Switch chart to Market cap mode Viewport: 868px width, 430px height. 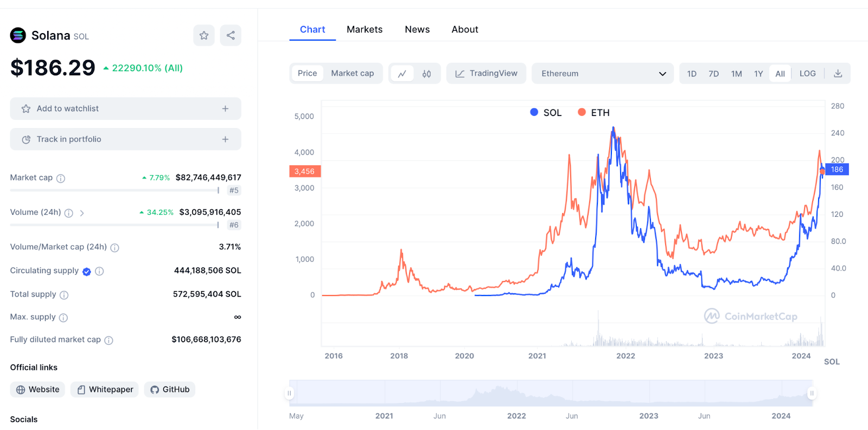point(353,73)
